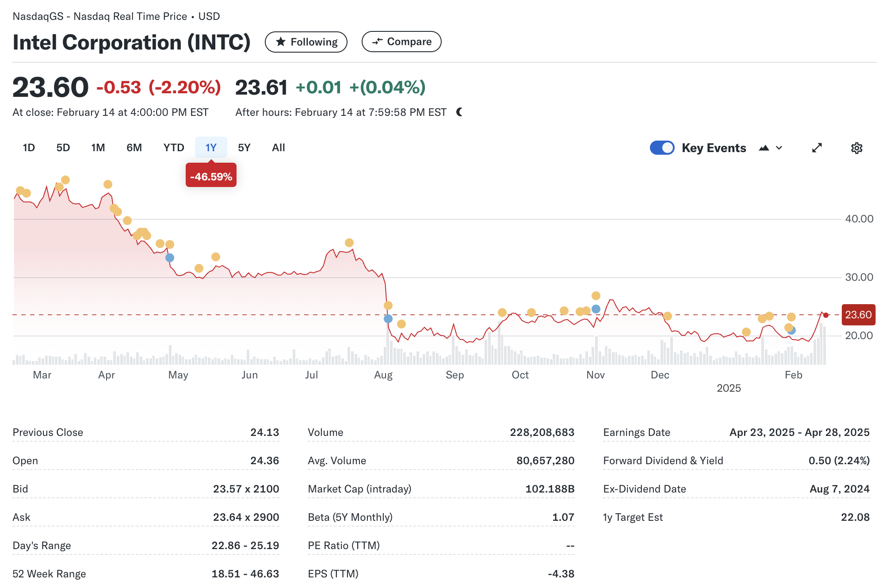Choose the 1D time range
This screenshot has width=886, height=588.
click(x=29, y=148)
